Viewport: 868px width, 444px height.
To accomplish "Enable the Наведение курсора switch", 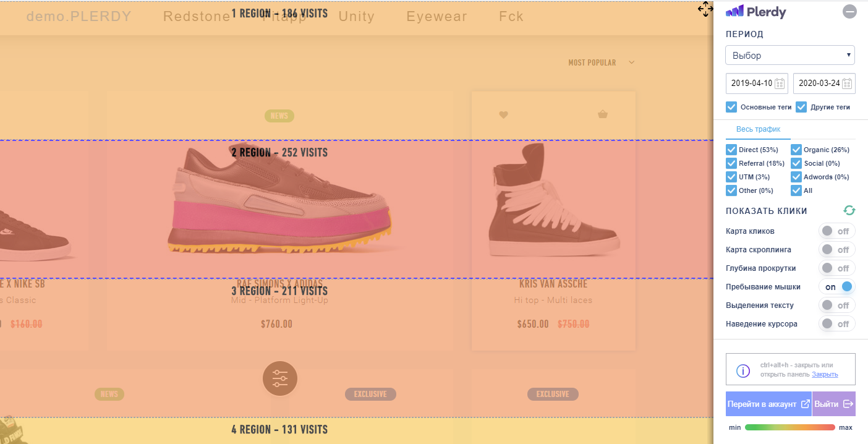I will click(836, 324).
